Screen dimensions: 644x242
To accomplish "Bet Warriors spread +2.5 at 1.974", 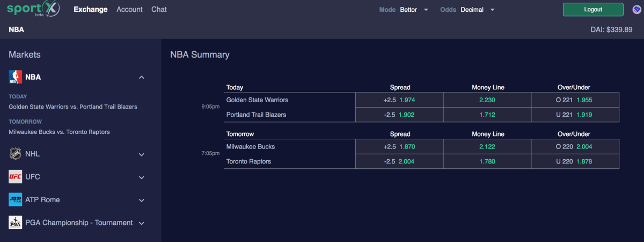I will tap(399, 100).
